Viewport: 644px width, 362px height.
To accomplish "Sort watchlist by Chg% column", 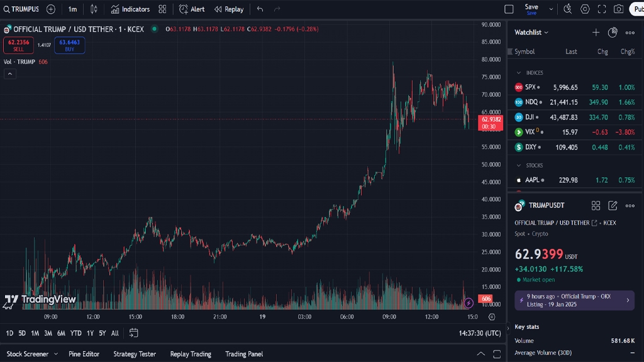I will click(x=628, y=52).
